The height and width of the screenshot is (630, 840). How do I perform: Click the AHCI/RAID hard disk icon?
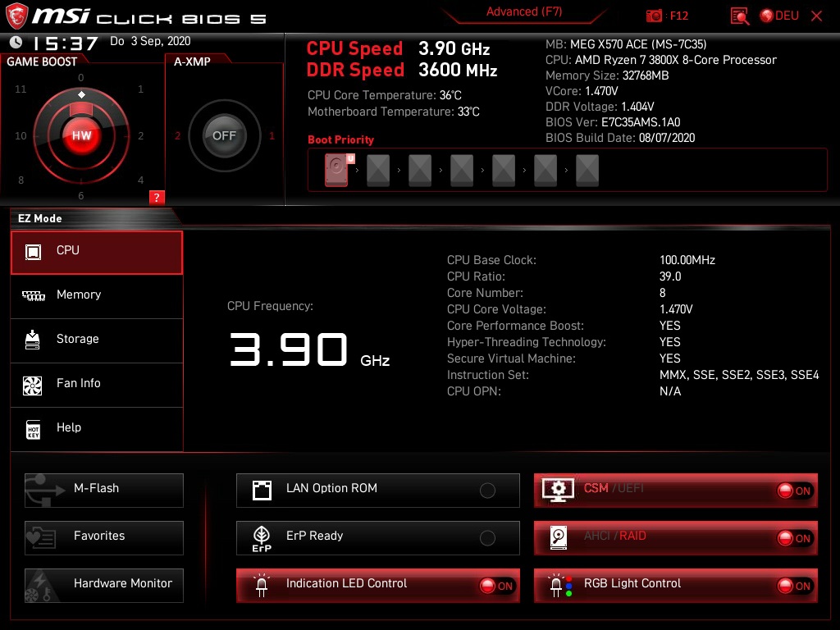pyautogui.click(x=559, y=538)
